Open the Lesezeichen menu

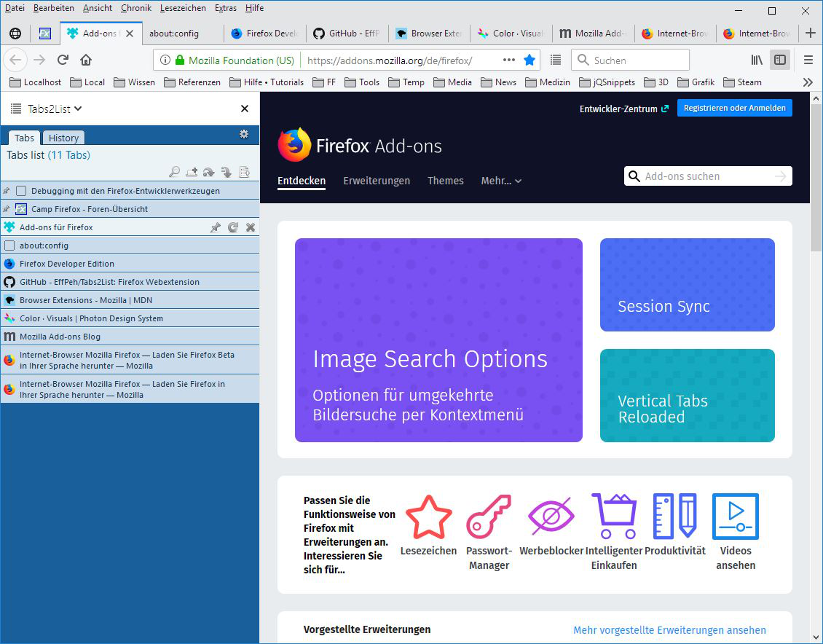point(183,8)
